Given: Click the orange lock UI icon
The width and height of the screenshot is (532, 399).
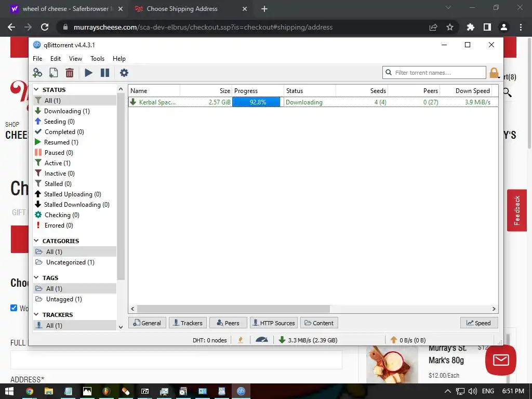Looking at the screenshot, I should point(494,73).
